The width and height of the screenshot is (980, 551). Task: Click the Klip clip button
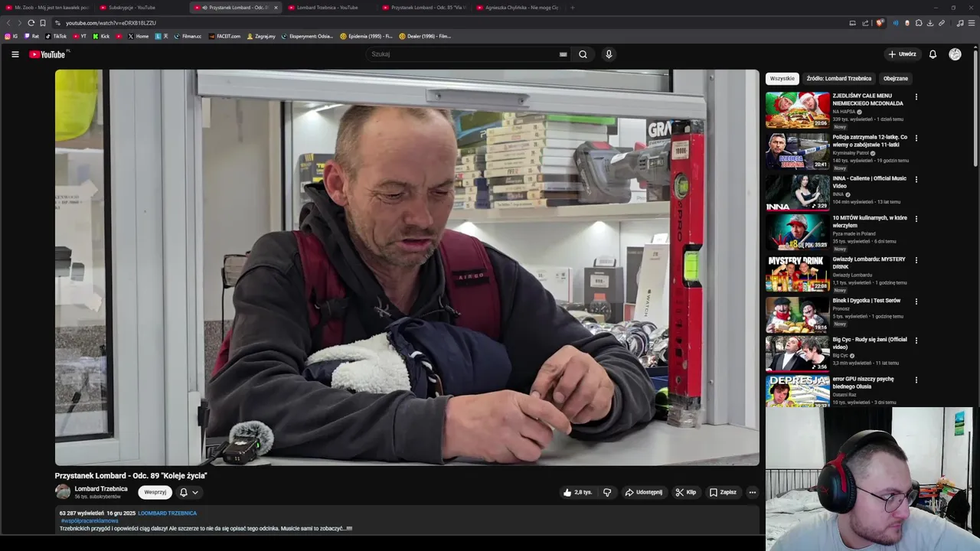(685, 492)
